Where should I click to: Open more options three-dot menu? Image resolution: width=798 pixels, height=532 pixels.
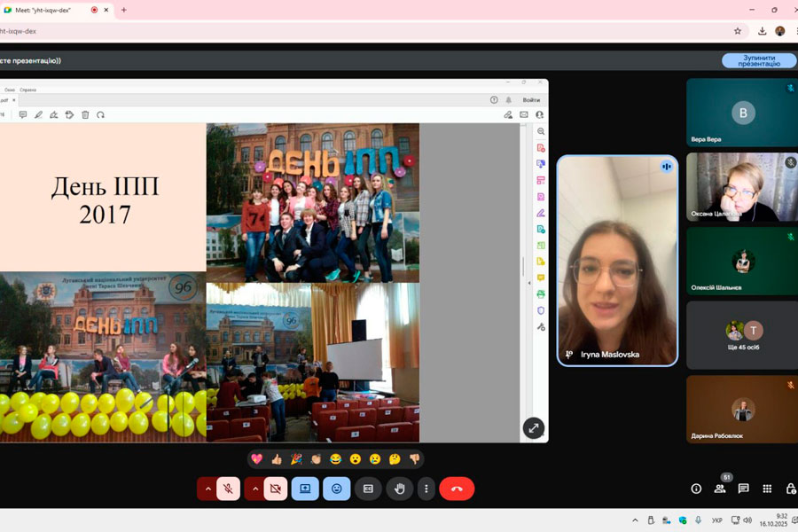(x=426, y=489)
